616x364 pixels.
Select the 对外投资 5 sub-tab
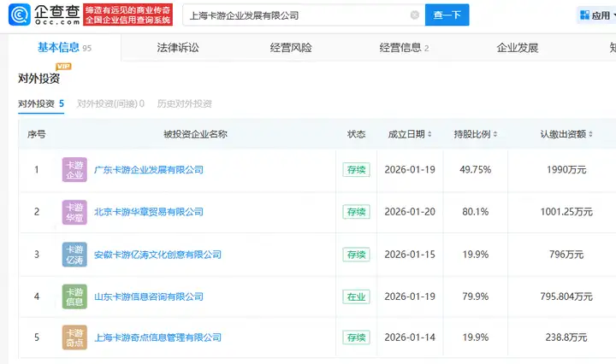41,103
